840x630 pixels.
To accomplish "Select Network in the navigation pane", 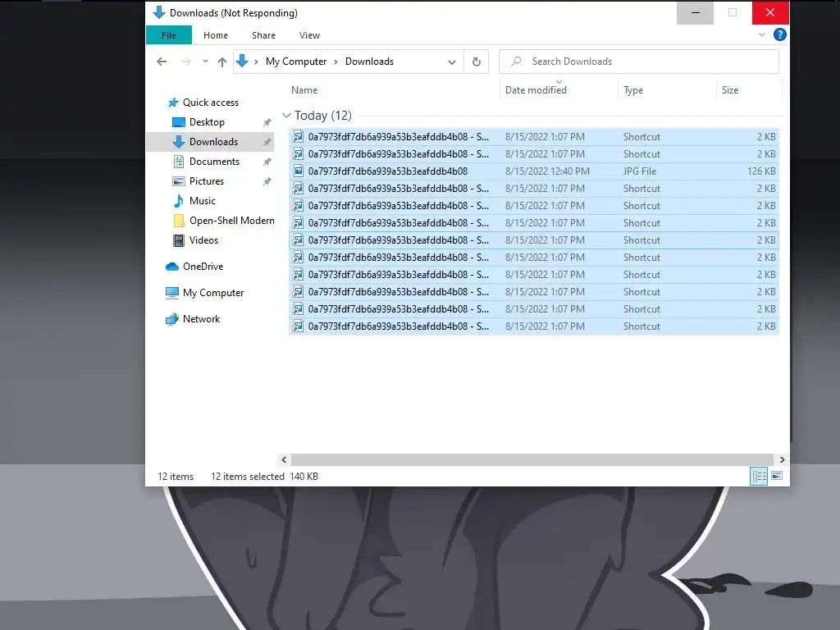I will [201, 319].
